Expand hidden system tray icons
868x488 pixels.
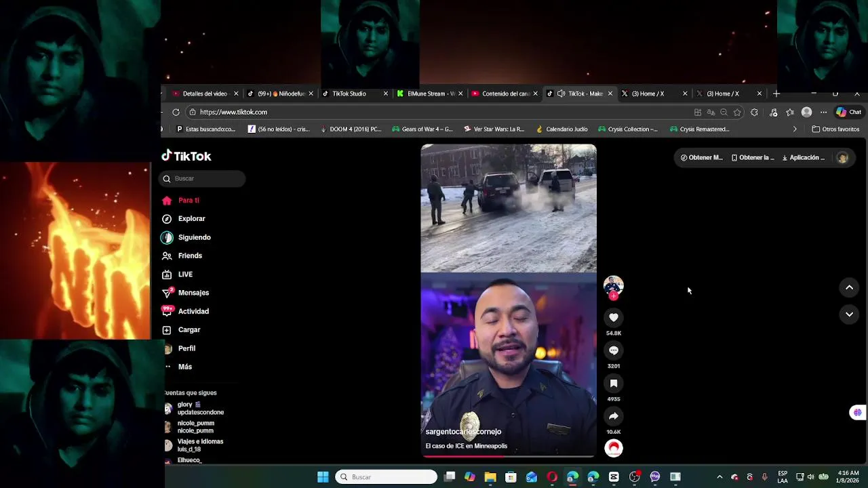pos(719,477)
